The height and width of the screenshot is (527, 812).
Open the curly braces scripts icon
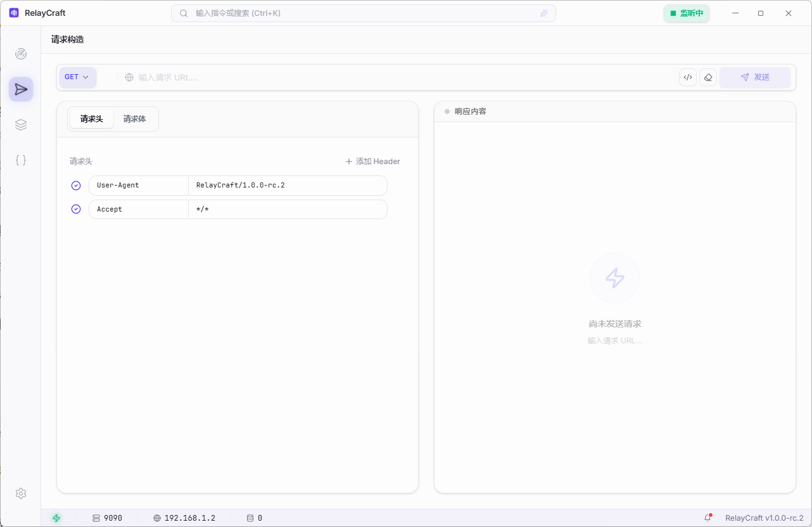tap(21, 160)
